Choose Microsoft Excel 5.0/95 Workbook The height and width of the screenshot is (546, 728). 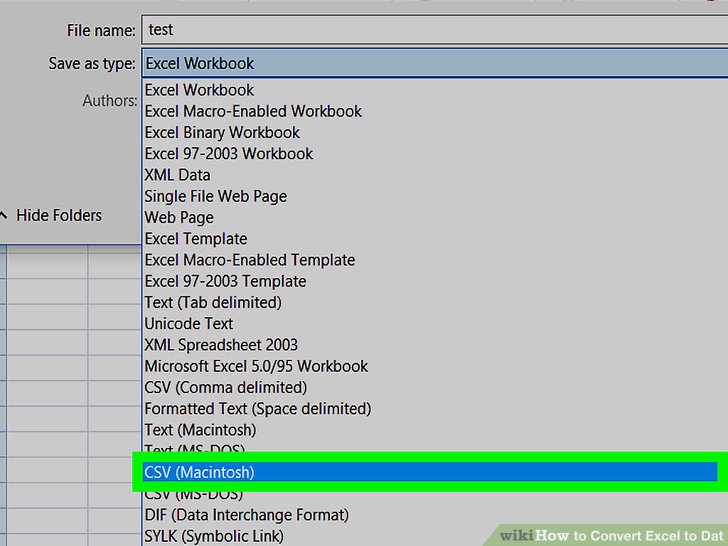[x=256, y=366]
